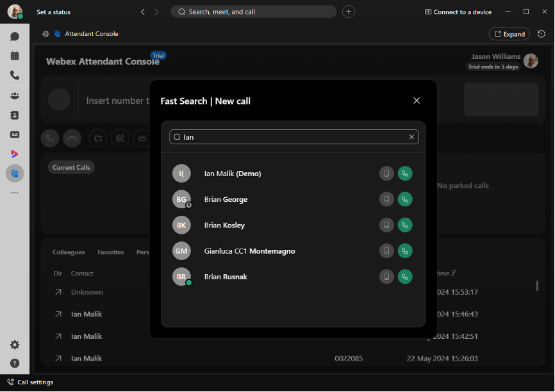
Task: Select Ian Malik (Demo) search result
Action: [x=293, y=174]
